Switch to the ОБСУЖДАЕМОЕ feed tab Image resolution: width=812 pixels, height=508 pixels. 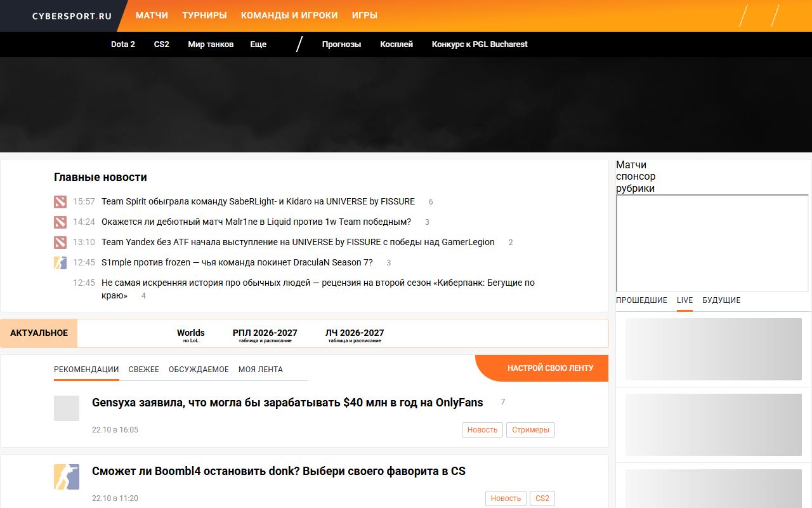pos(199,370)
